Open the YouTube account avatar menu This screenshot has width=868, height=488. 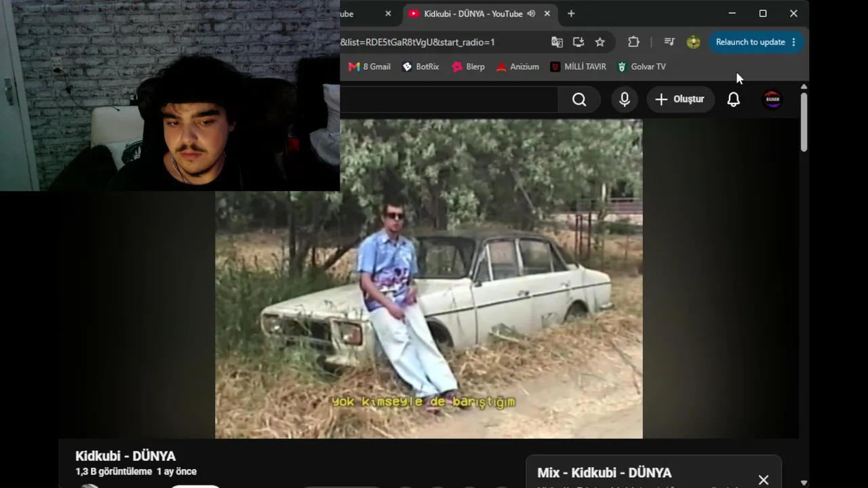[772, 100]
